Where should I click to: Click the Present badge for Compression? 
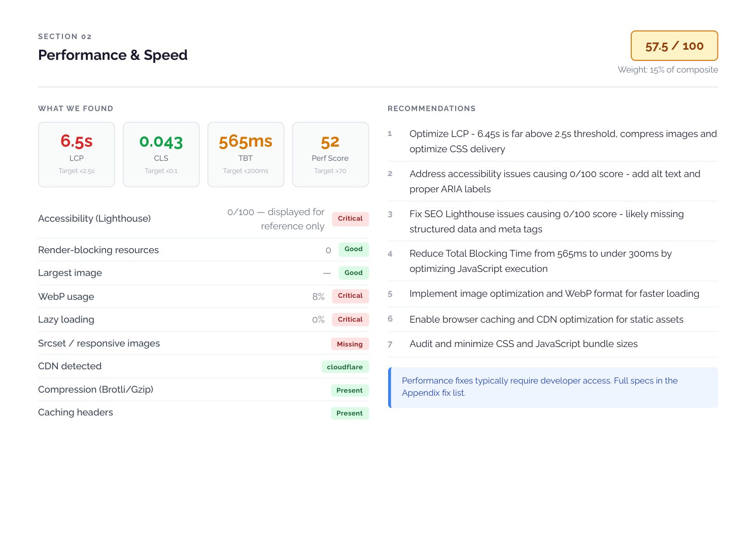(350, 391)
